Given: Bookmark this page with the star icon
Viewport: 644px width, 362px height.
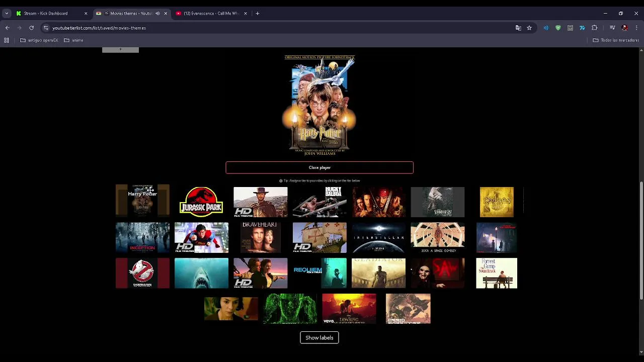Looking at the screenshot, I should [x=529, y=28].
